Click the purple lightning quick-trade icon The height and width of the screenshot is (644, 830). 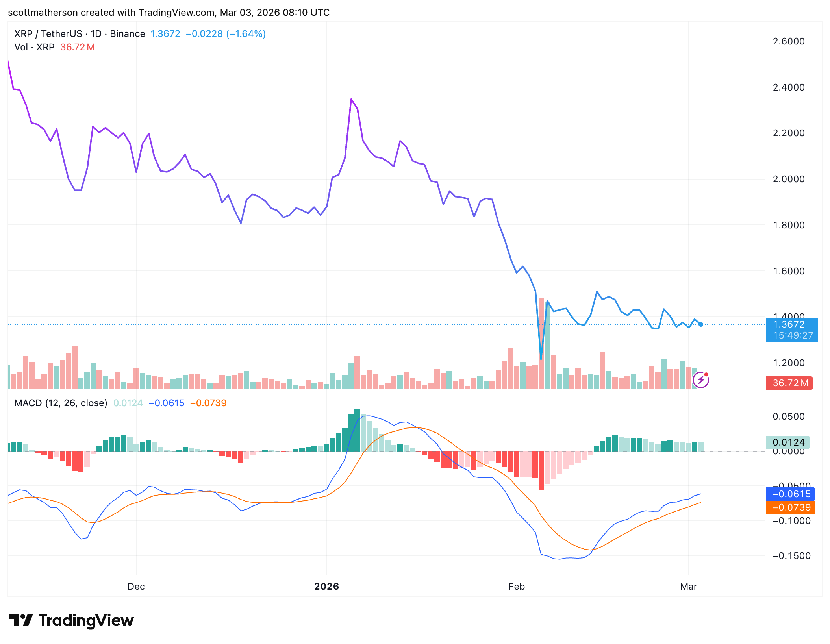coord(700,380)
